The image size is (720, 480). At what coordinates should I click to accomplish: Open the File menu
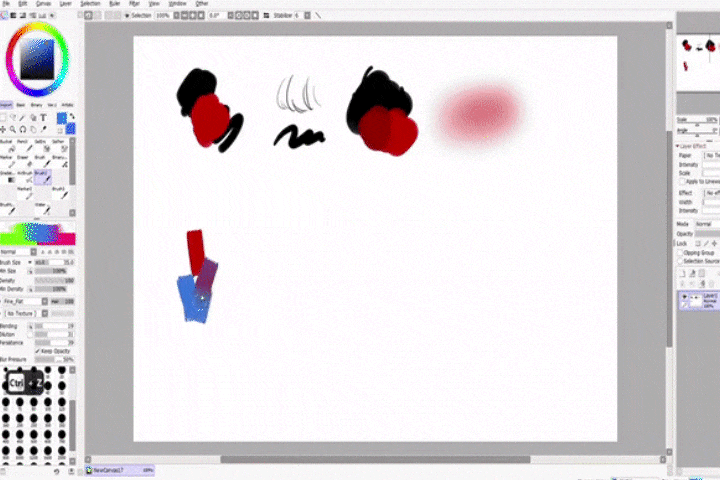click(x=6, y=3)
